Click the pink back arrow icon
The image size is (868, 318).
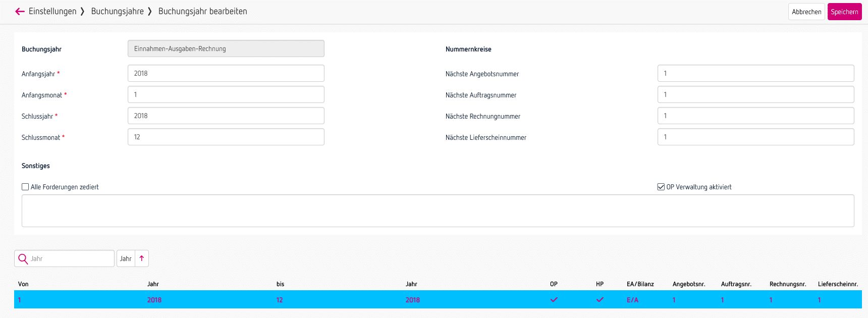(x=20, y=12)
